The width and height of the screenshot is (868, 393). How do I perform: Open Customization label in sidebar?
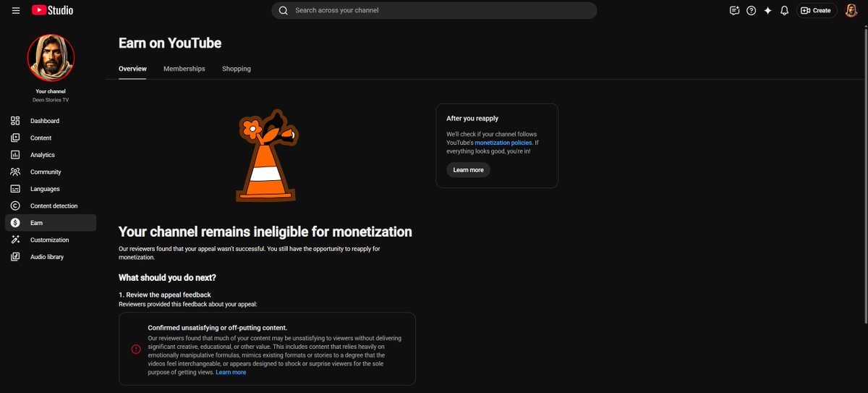pyautogui.click(x=50, y=240)
